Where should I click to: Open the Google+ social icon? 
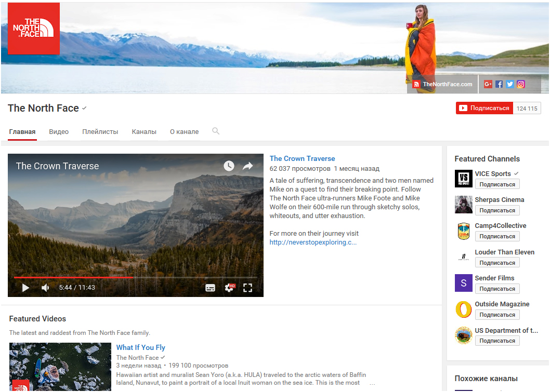point(488,84)
